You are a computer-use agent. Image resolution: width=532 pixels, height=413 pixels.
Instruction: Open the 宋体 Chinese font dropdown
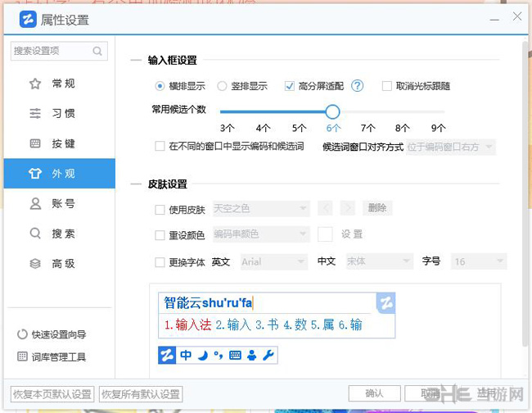tap(379, 261)
